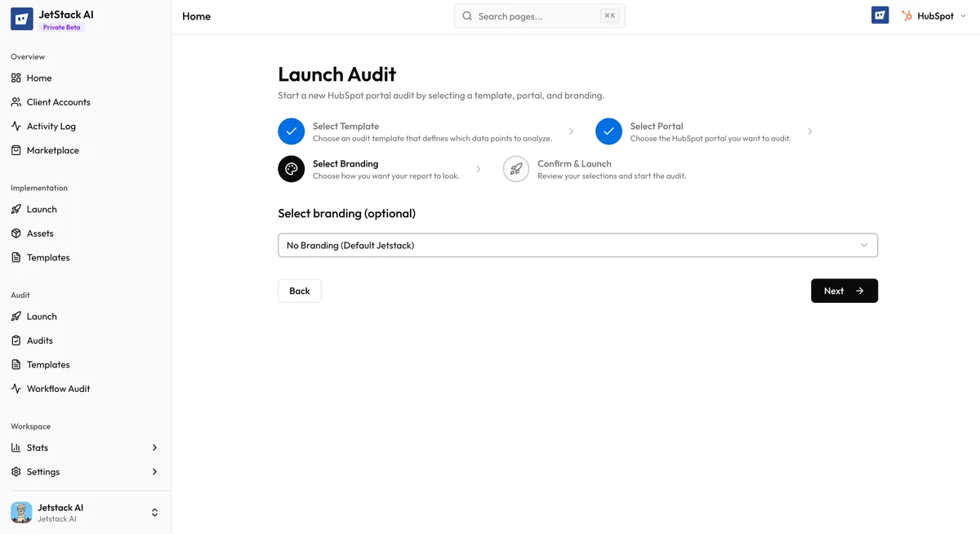Click the Select Branding step circle

tap(291, 168)
